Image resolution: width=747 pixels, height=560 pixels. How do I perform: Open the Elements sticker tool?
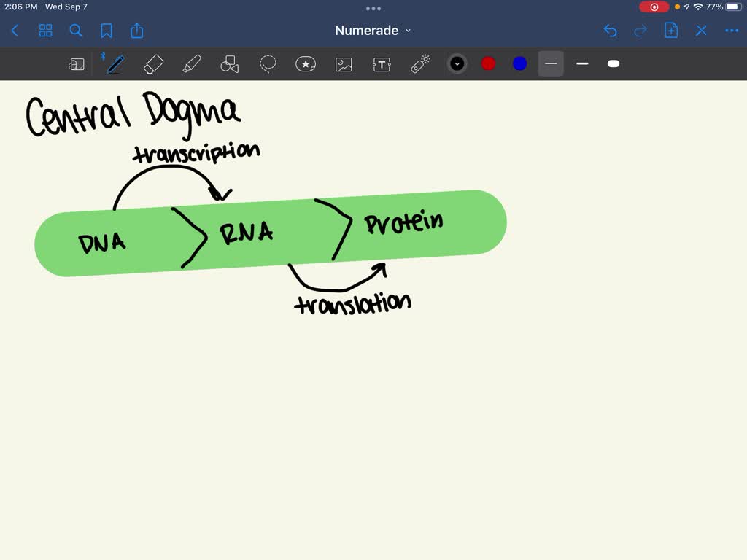point(305,63)
